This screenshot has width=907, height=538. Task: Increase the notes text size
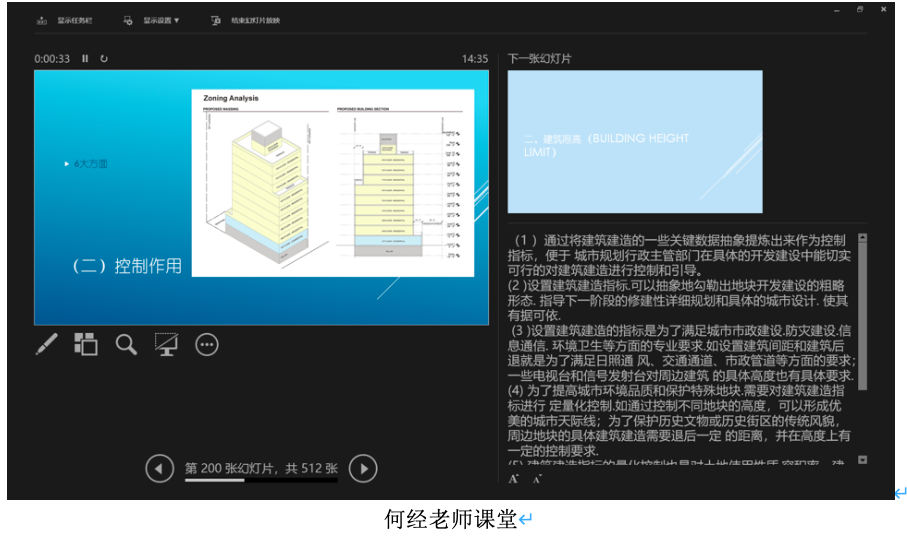514,479
